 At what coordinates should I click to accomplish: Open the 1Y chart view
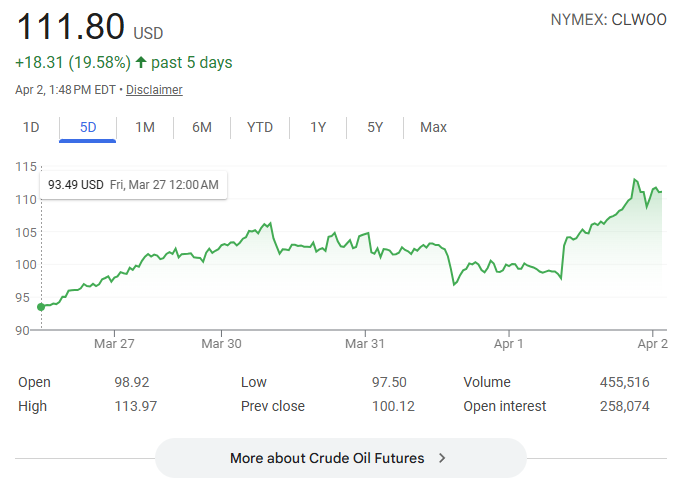(x=318, y=127)
